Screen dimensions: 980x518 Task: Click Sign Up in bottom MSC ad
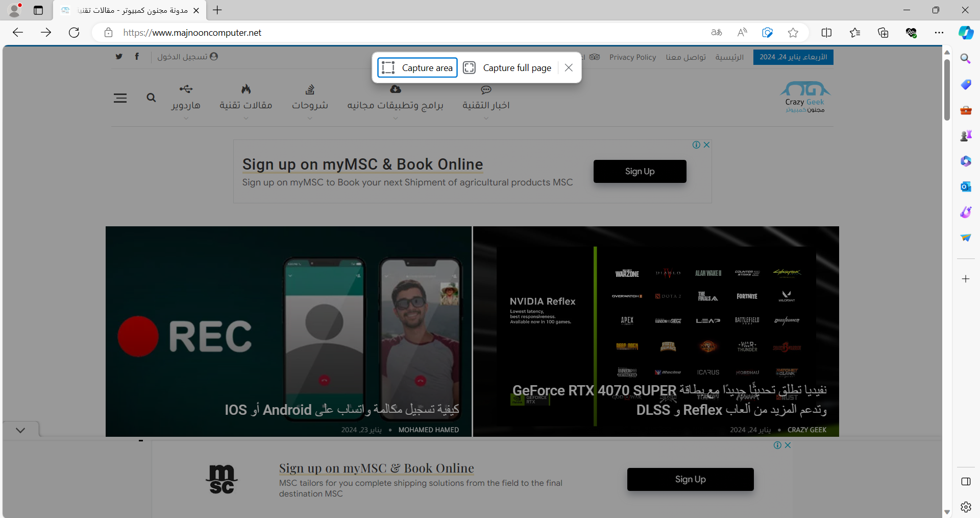(690, 479)
